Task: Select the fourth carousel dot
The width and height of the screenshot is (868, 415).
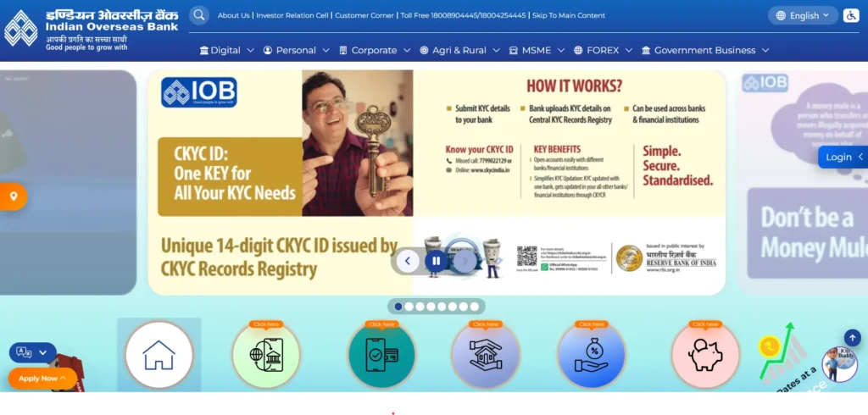Action: tap(431, 307)
